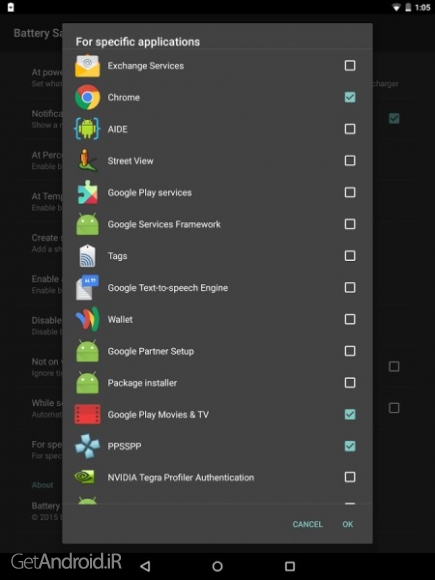The width and height of the screenshot is (435, 580).
Task: Check the Google Text-to-speech Engine checkbox
Action: 350,287
